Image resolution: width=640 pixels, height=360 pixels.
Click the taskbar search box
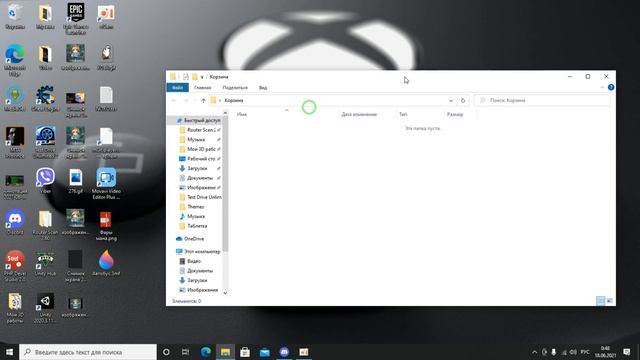pos(88,352)
